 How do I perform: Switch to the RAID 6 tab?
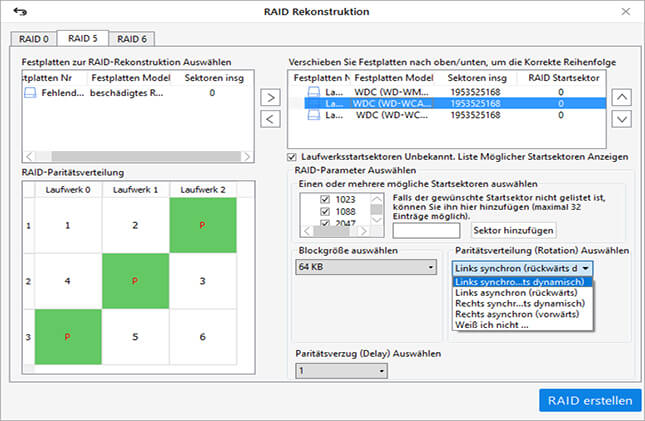click(129, 39)
